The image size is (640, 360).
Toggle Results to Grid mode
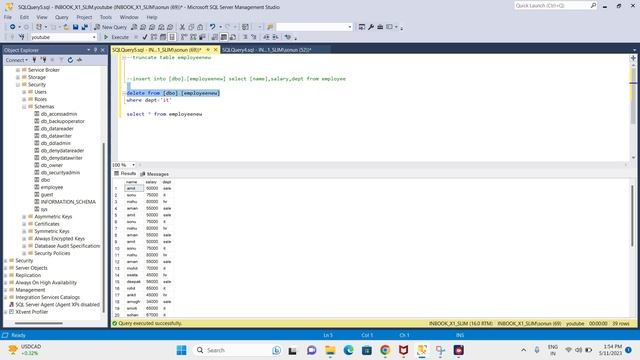point(224,37)
